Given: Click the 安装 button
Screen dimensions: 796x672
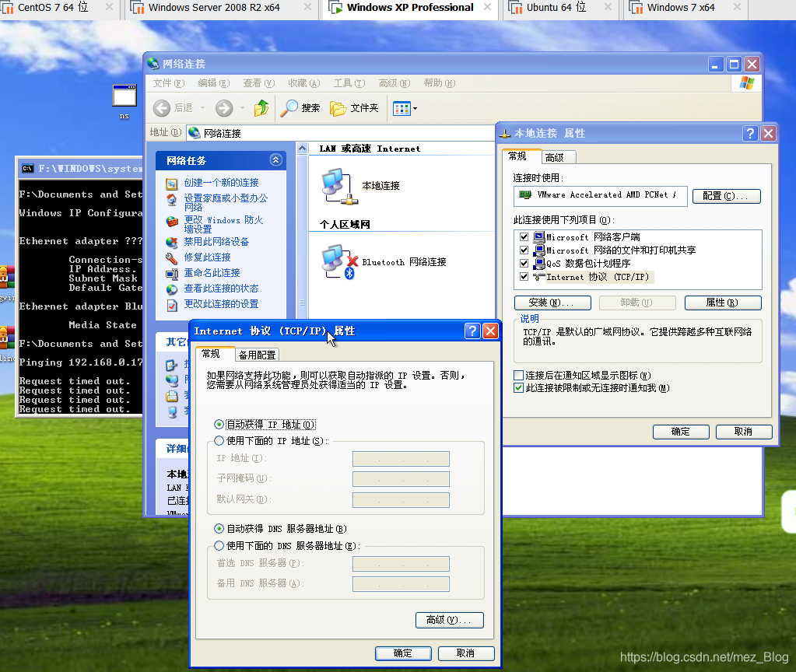Looking at the screenshot, I should pos(552,303).
